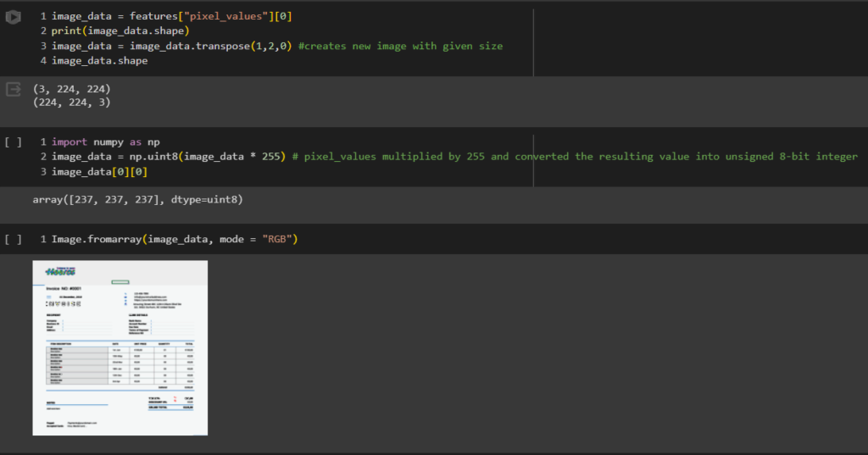Click the comment about unsigned 8-bit integer
The width and height of the screenshot is (868, 455).
pos(576,157)
